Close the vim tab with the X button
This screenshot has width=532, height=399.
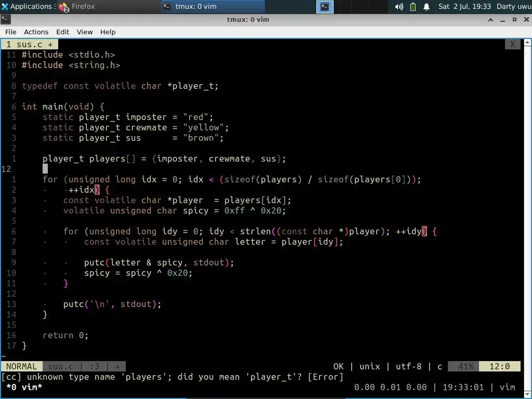pyautogui.click(x=512, y=45)
